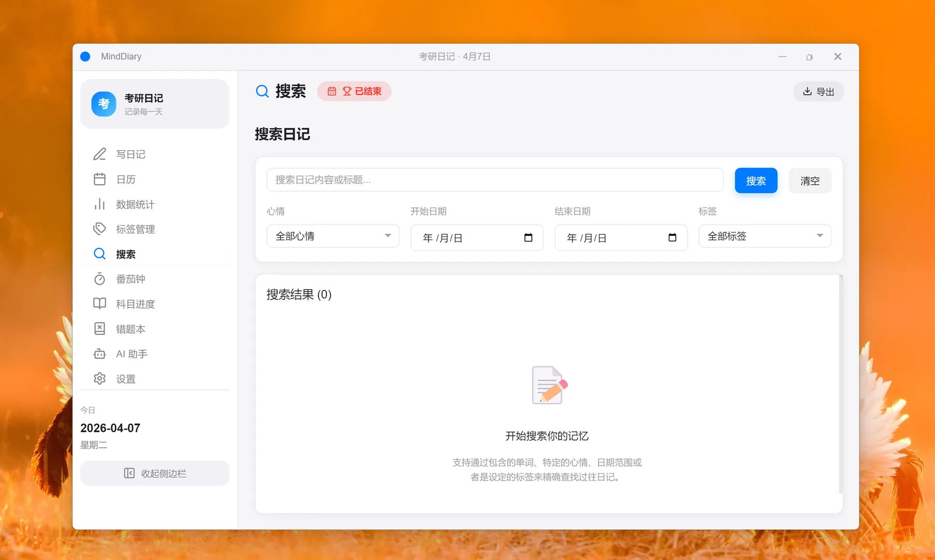Open the 结束日期 calendar picker icon
This screenshot has width=935, height=560.
click(x=672, y=238)
